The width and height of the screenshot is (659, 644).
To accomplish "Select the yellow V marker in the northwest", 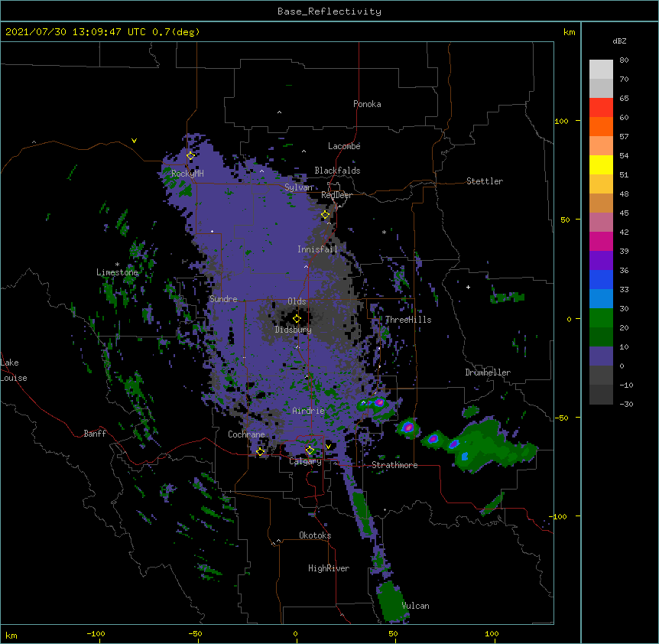I will 134,141.
